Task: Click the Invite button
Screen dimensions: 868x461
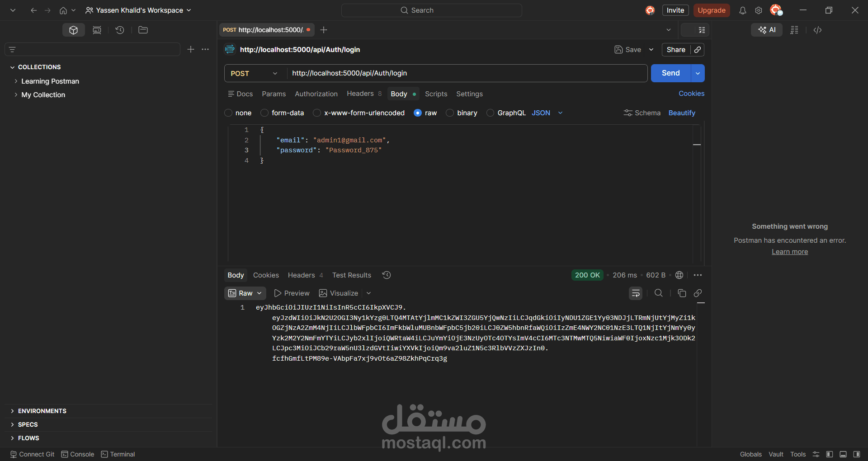Action: pos(675,10)
